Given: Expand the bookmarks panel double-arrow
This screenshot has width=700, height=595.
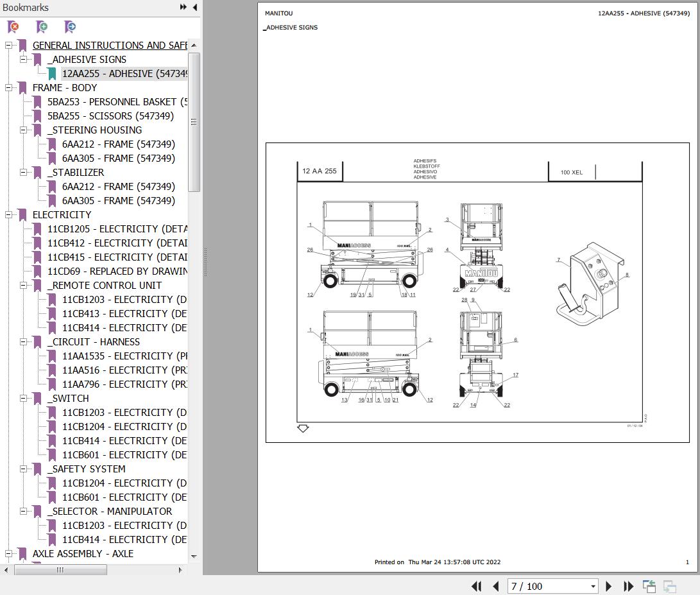Looking at the screenshot, I should 183,7.
